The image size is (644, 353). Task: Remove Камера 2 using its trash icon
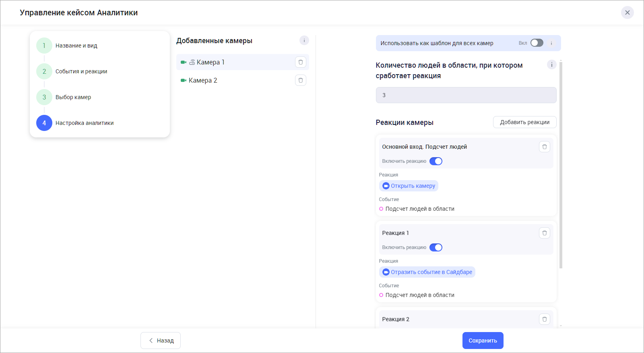point(301,80)
